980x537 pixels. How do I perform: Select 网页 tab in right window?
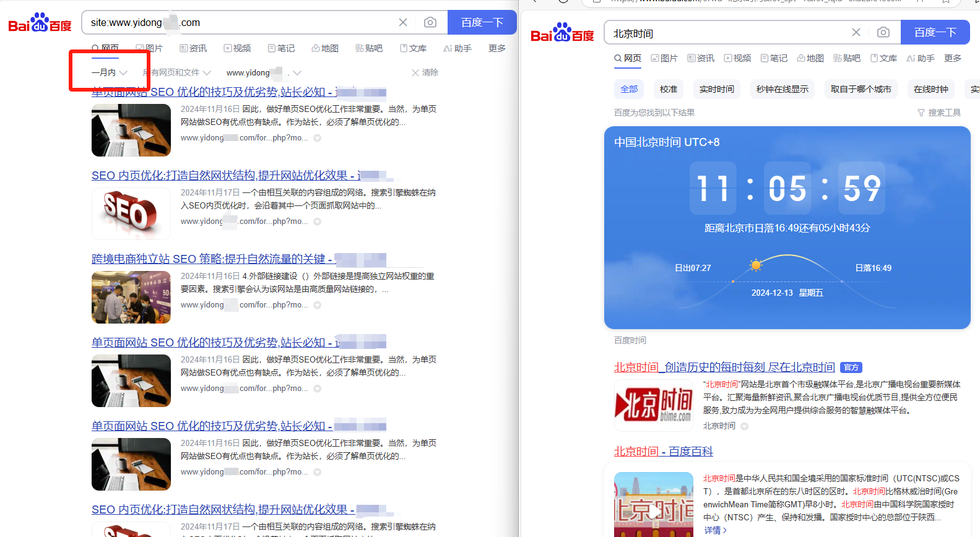click(x=628, y=58)
